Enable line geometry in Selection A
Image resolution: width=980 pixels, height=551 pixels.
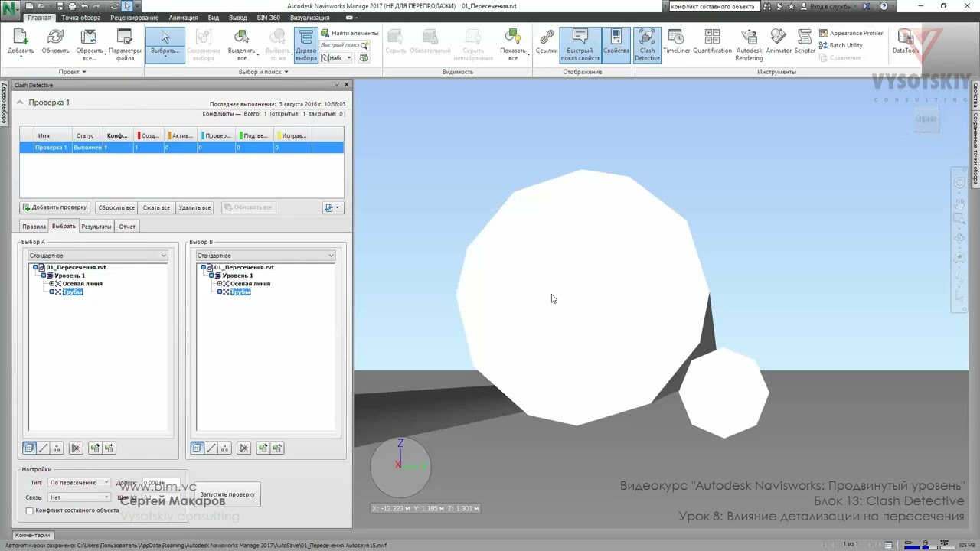click(x=43, y=448)
